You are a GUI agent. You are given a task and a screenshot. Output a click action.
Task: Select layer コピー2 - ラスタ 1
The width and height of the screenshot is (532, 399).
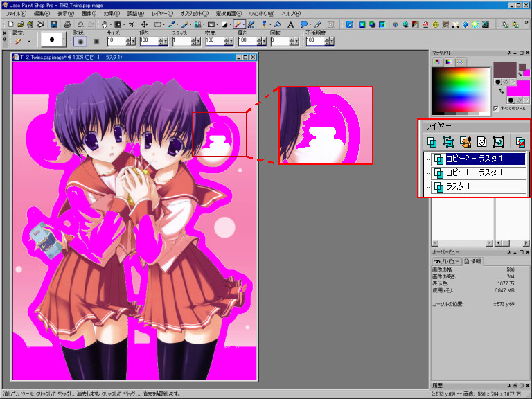click(478, 159)
